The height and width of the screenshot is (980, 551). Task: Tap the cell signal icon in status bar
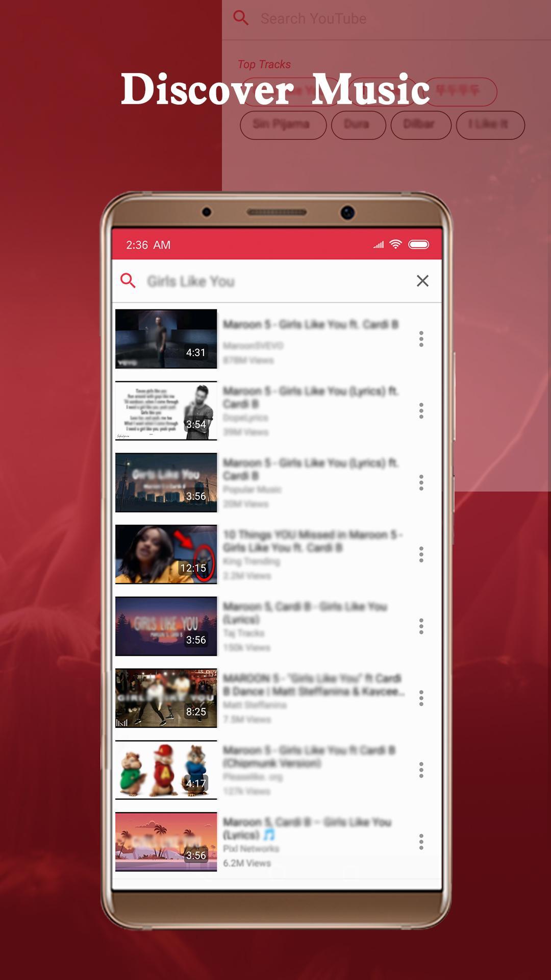[x=379, y=245]
